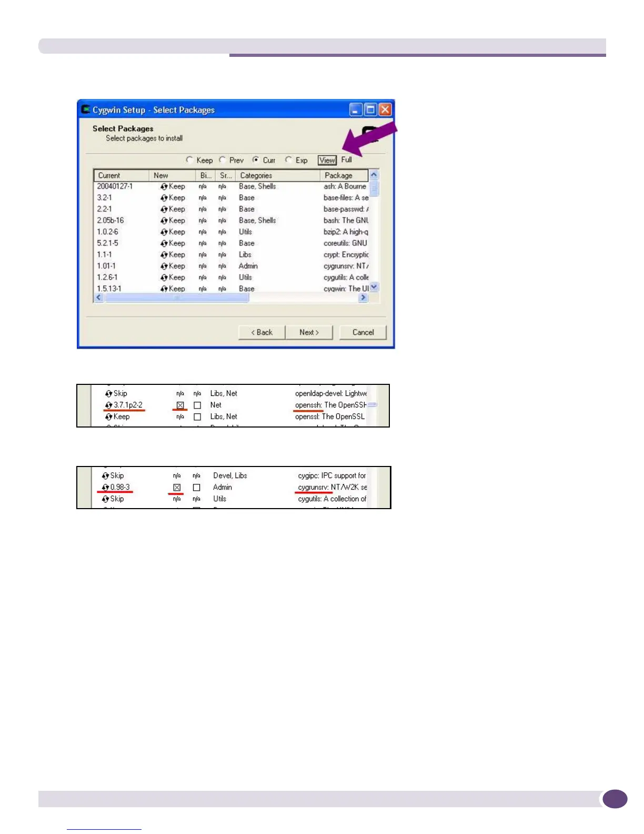Screen dimensions: 644x834
Task: Click the cycle icon in the crypt row
Action: (164, 255)
